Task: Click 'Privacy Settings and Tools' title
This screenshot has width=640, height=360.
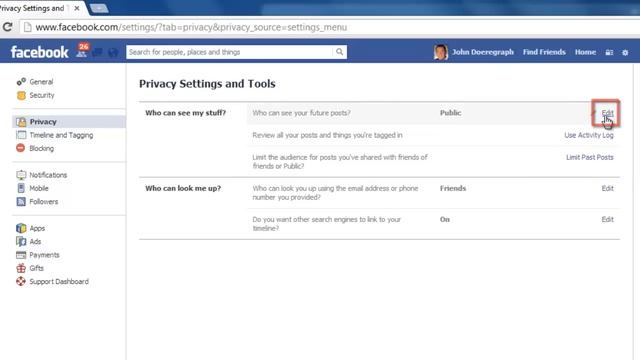Action: click(207, 84)
